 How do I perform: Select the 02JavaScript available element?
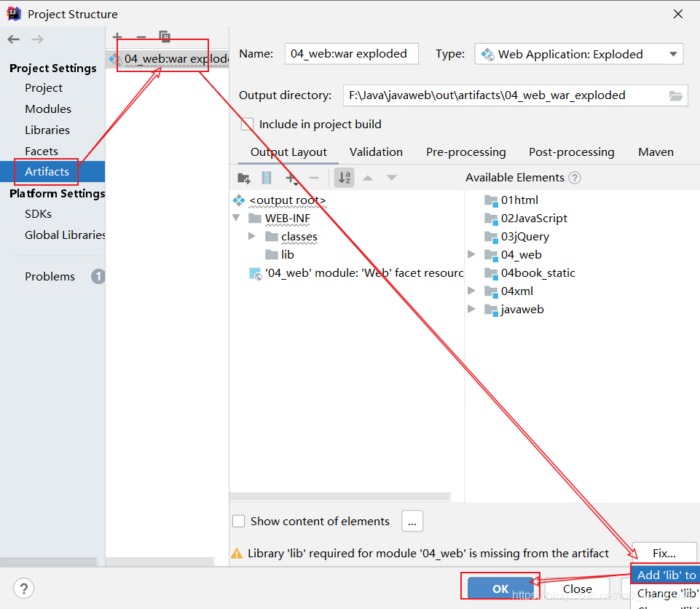(534, 219)
